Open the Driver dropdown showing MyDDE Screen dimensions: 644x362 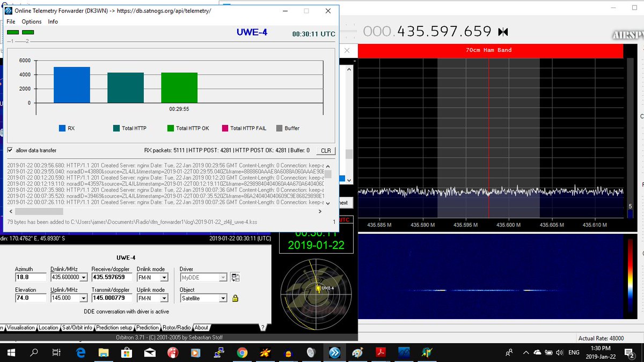pos(223,277)
